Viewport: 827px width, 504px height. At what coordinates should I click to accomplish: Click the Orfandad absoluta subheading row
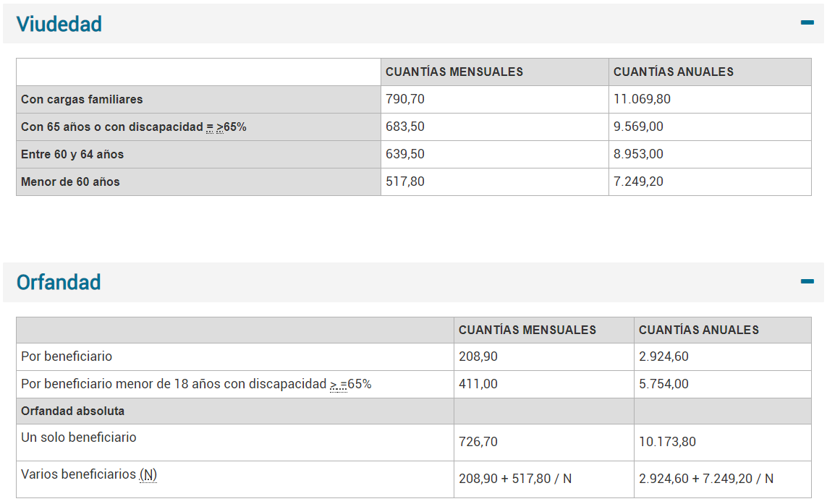pos(73,411)
